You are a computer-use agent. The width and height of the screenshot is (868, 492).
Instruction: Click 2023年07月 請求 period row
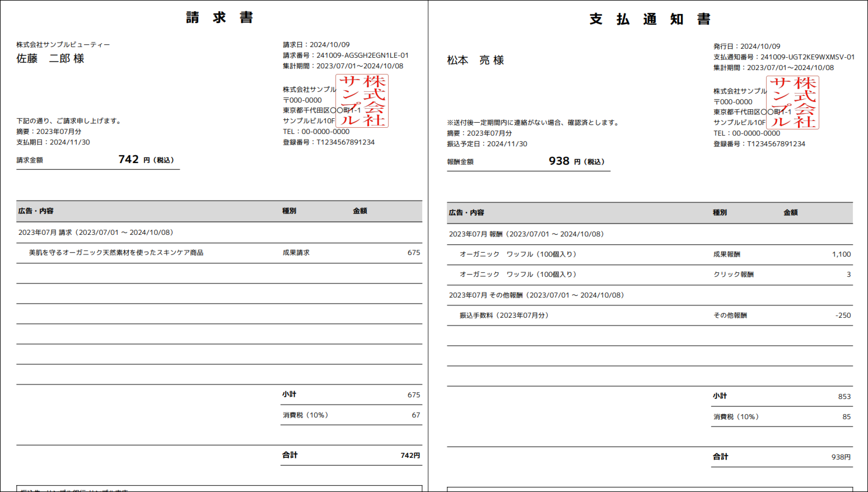[x=219, y=233]
